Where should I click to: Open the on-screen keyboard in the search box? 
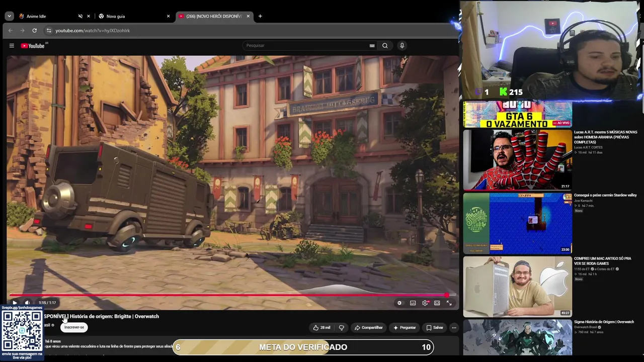372,46
